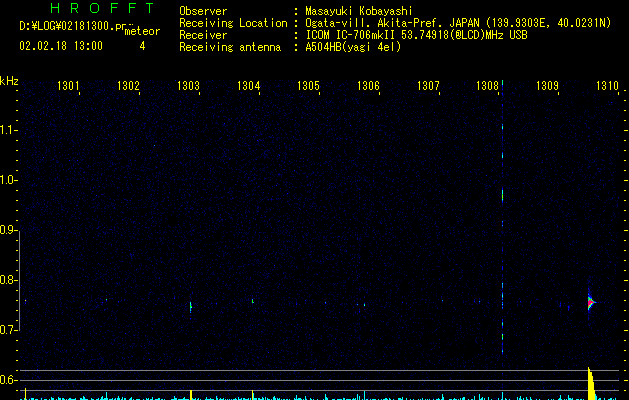This screenshot has height=400, width=629.
Task: Click the 1308 time axis marker
Action: (x=487, y=86)
